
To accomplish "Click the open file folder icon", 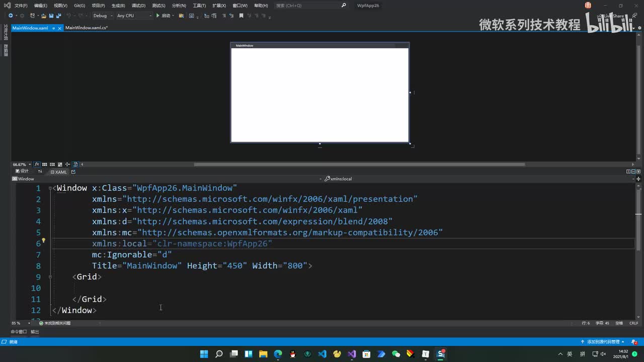I will [x=44, y=16].
